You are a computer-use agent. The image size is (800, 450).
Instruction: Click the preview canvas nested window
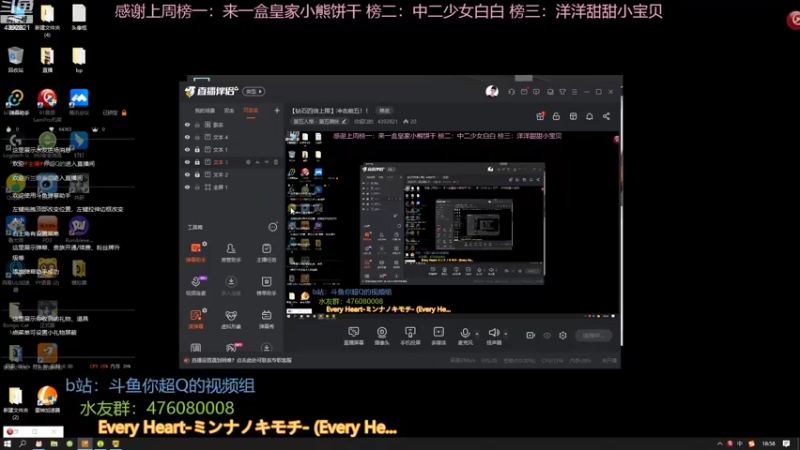point(453,223)
